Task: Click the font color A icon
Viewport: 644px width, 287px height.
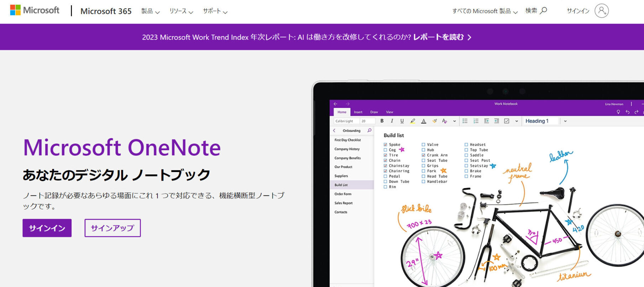Action: pyautogui.click(x=424, y=121)
